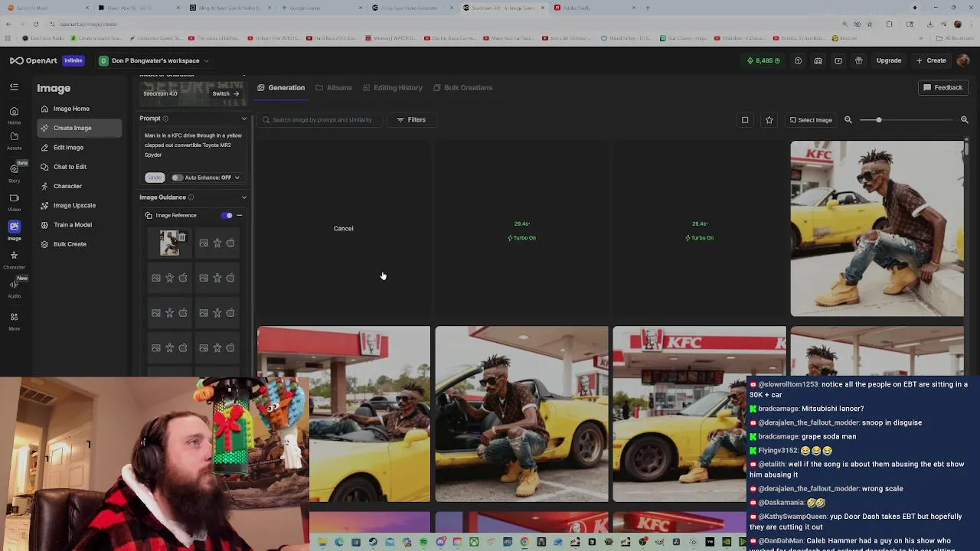Open the thumbnail of man crouching by KFC
980x551 pixels.
521,414
